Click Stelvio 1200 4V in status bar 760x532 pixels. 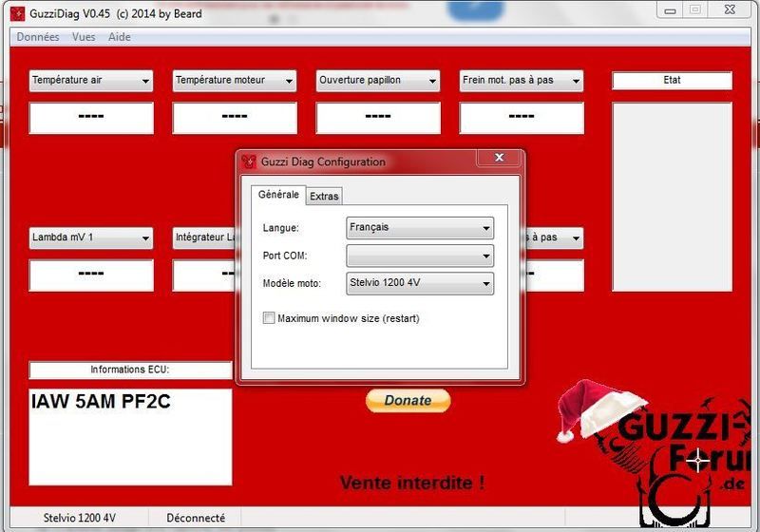coord(80,518)
